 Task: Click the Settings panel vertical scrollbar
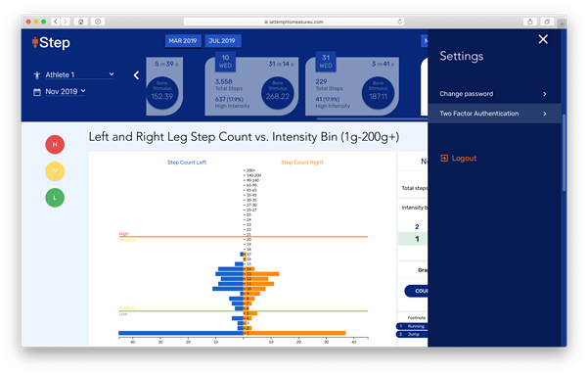tap(564, 153)
